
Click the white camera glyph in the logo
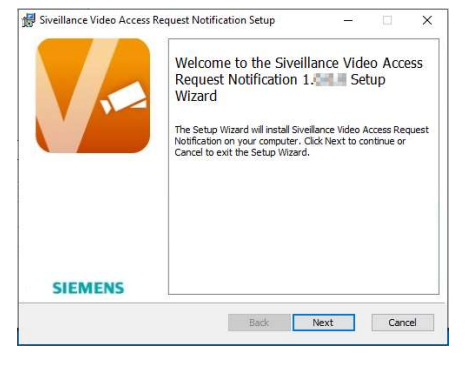(124, 97)
